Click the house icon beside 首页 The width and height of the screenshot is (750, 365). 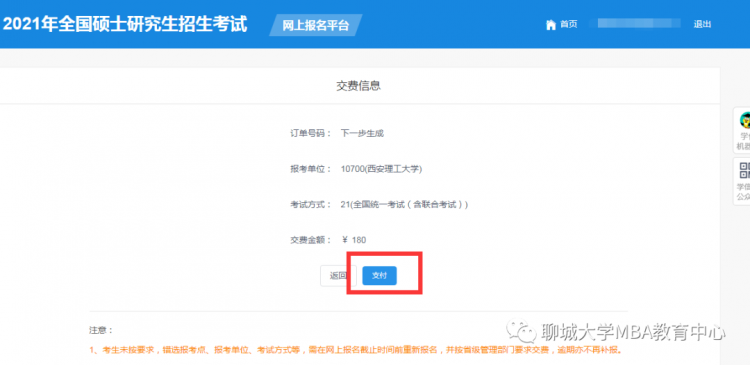551,24
